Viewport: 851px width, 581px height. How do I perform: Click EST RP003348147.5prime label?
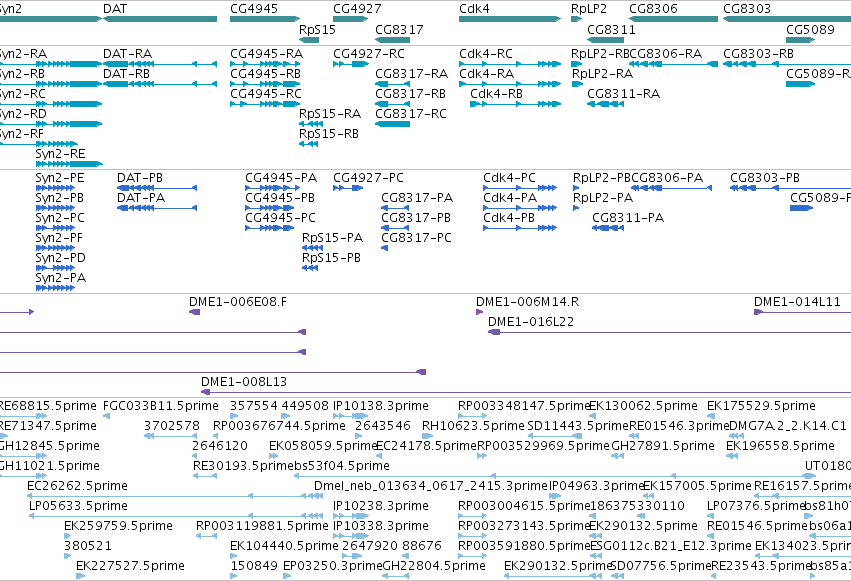[523, 406]
